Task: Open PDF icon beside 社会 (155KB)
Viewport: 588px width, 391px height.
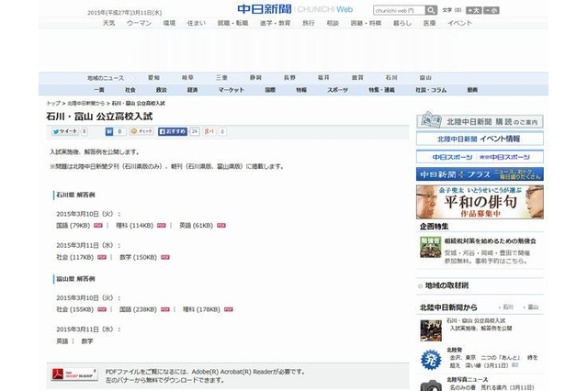Action: [102, 309]
